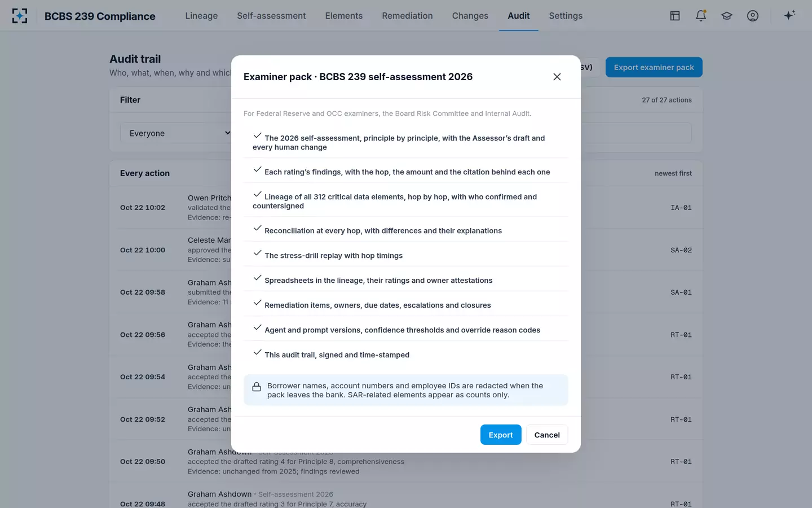Click the lock icon in redaction notice

click(257, 387)
